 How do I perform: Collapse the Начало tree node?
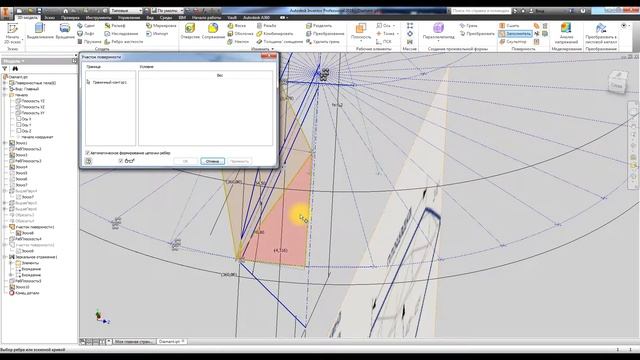(5, 95)
